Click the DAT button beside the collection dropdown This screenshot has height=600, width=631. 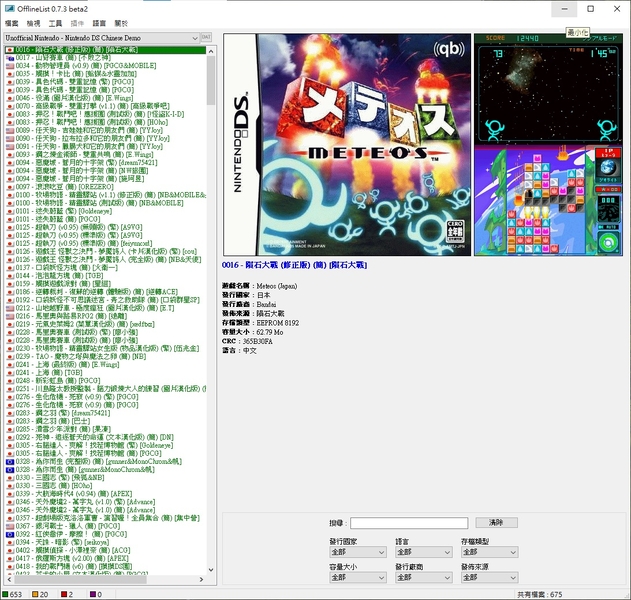pos(206,37)
